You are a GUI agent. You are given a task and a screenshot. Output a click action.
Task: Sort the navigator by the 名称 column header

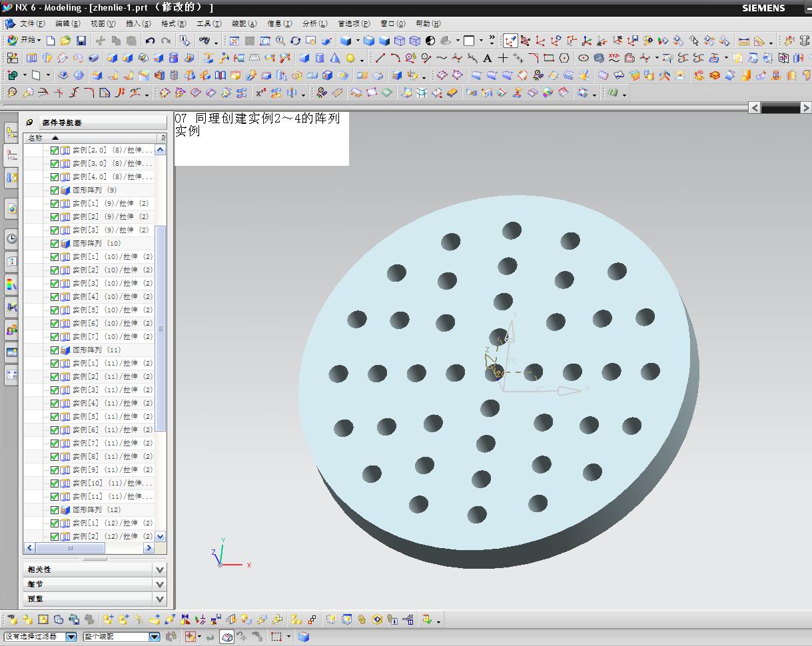pos(91,138)
